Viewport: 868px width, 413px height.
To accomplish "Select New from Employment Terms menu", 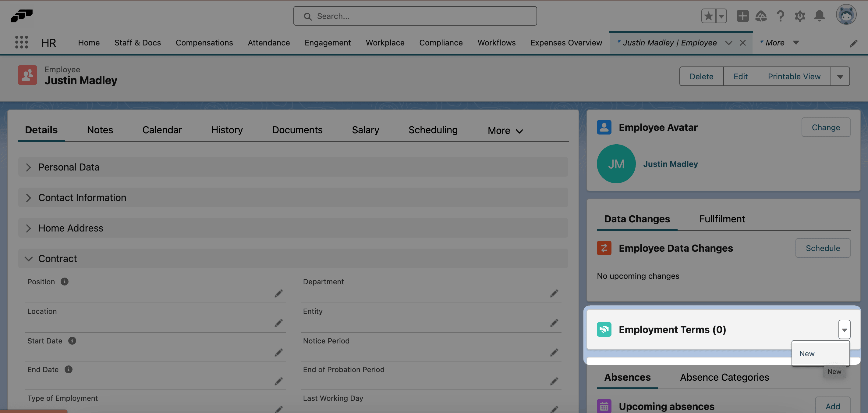I will pos(820,353).
